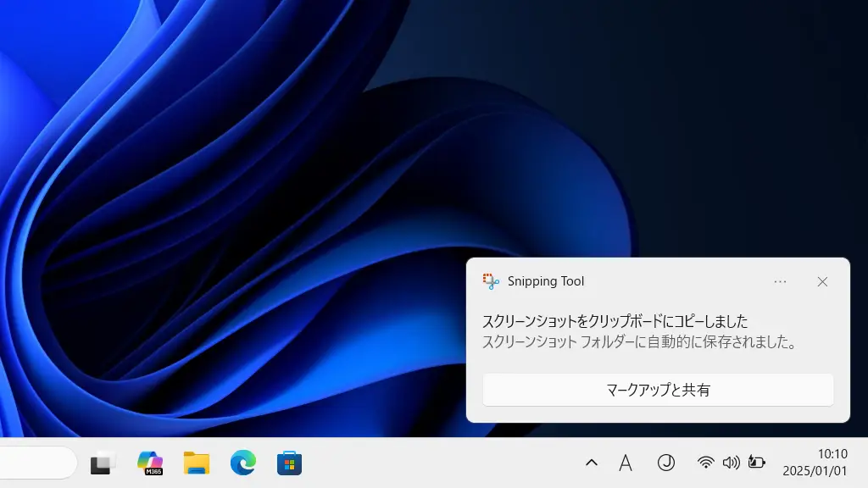Toggle IME input mode letter A
The height and width of the screenshot is (488, 868).
pyautogui.click(x=626, y=463)
